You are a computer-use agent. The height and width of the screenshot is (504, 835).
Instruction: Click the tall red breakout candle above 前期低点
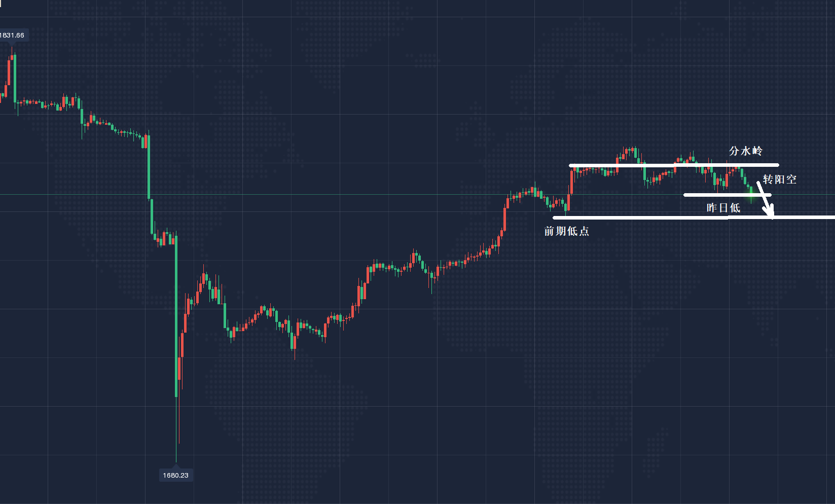point(571,183)
